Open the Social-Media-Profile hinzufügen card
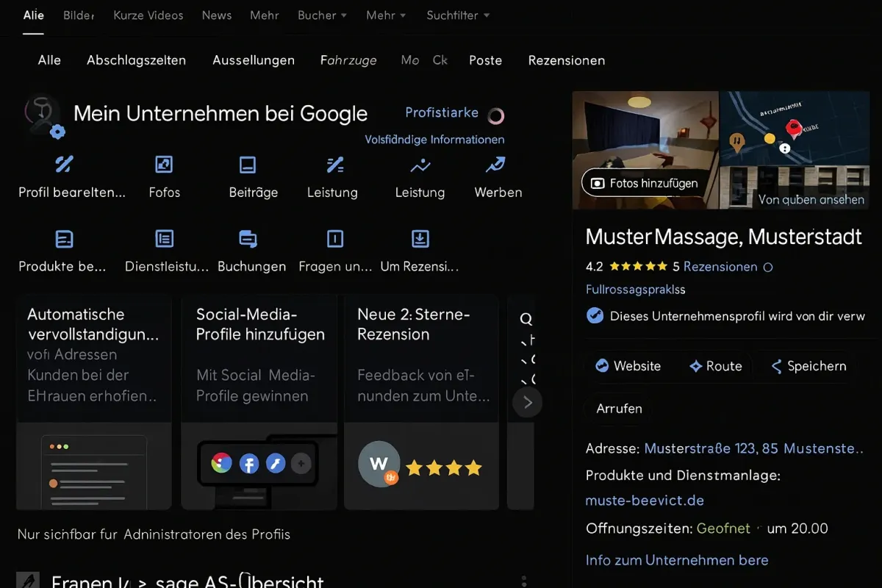Screen dimensions: 882x588 pyautogui.click(x=259, y=402)
